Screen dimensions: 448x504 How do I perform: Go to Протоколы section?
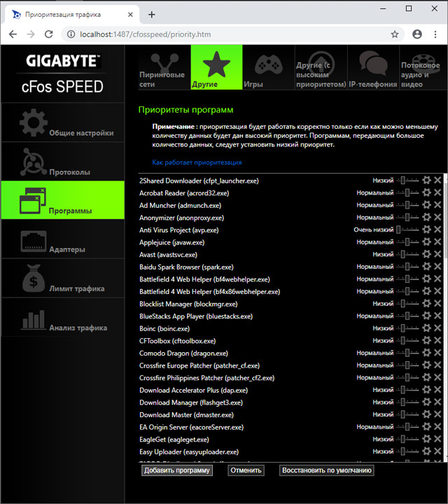(x=63, y=162)
